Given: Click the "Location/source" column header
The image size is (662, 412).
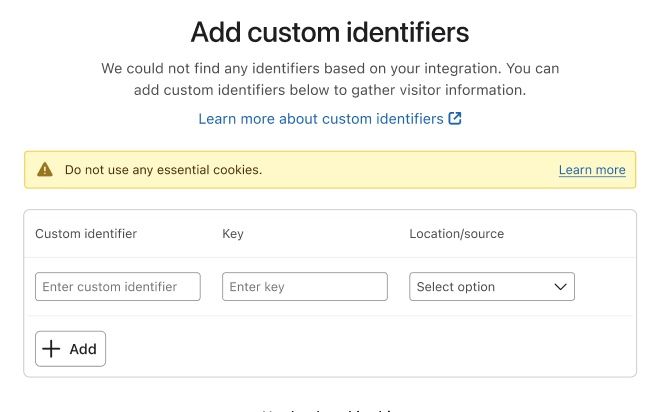Looking at the screenshot, I should coord(456,234).
